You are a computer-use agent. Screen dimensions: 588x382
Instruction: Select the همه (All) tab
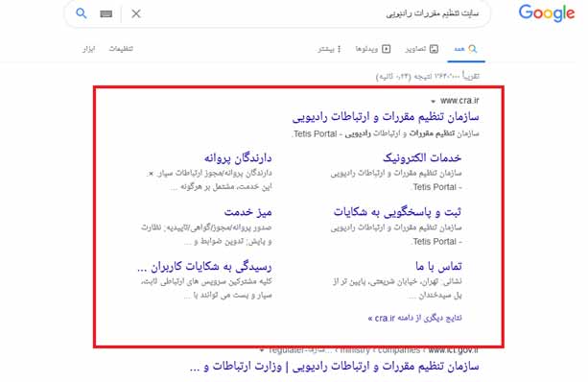tap(466, 49)
